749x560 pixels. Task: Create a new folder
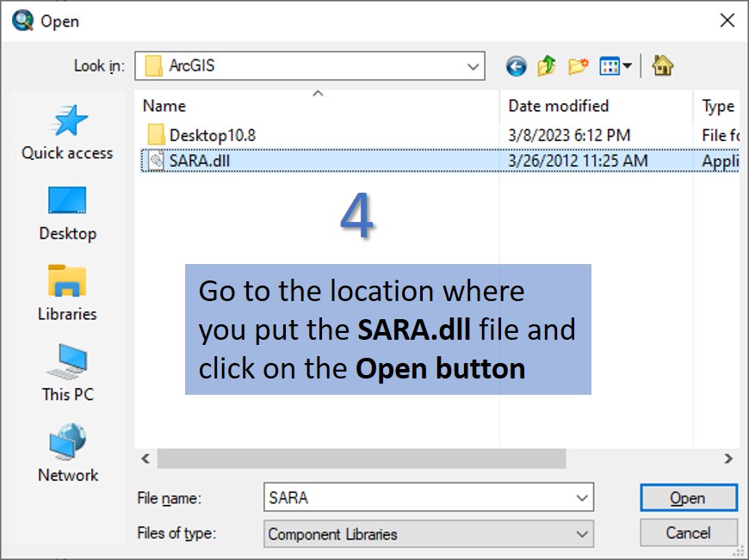point(578,66)
